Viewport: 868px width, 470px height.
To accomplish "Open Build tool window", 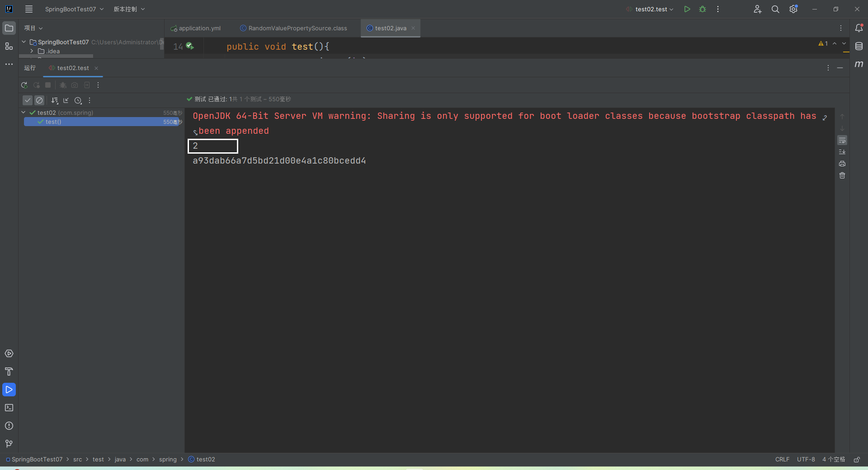I will (x=9, y=371).
